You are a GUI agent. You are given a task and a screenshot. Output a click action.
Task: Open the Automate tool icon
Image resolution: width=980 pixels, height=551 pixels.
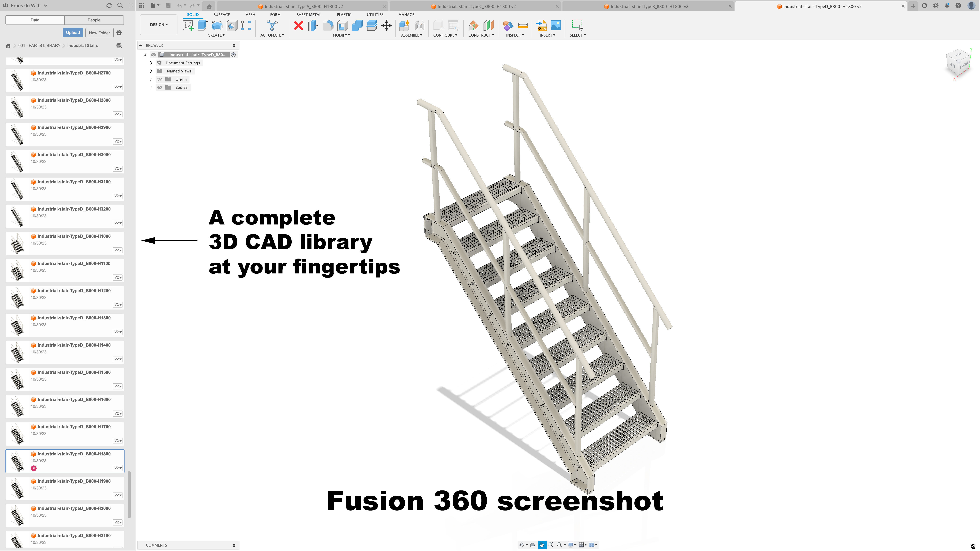click(272, 26)
